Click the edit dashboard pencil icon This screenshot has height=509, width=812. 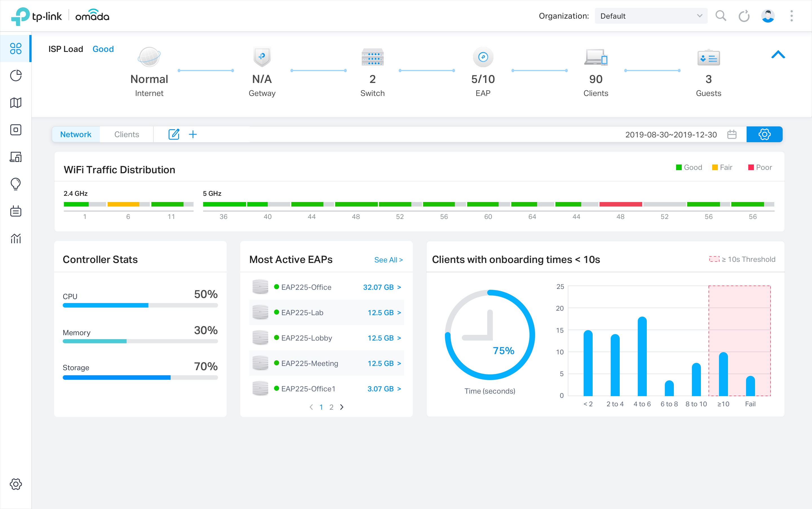pos(174,134)
